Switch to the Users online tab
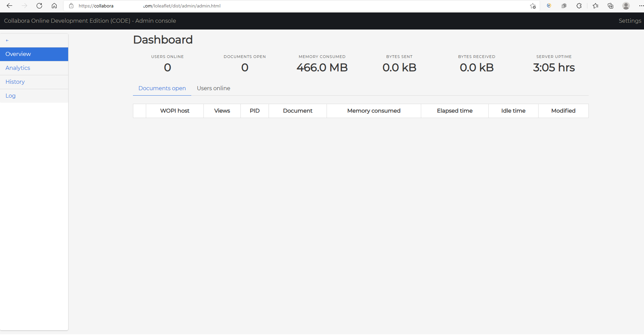The image size is (644, 335). [213, 88]
